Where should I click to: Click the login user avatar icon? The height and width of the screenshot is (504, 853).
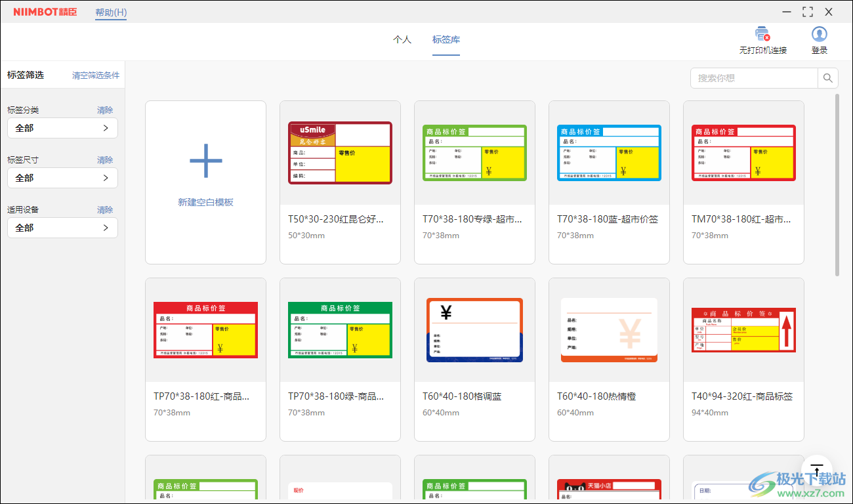819,34
